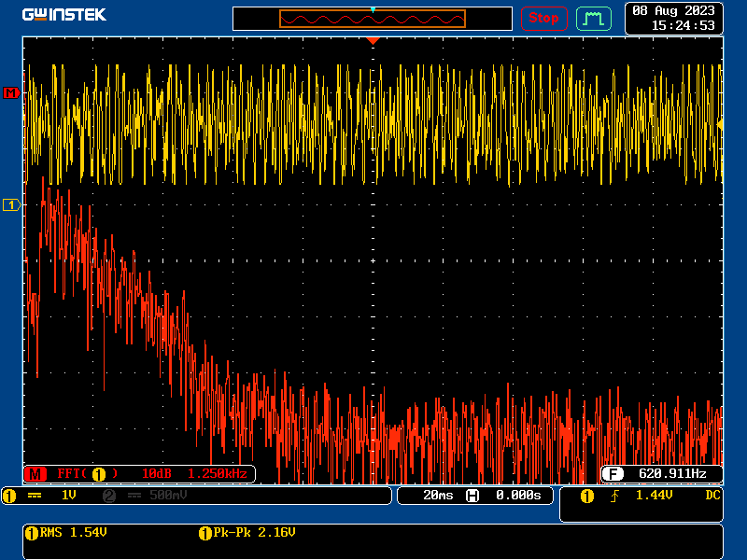Click the DC trigger coupling label
Screen dimensions: 747x560
point(712,496)
